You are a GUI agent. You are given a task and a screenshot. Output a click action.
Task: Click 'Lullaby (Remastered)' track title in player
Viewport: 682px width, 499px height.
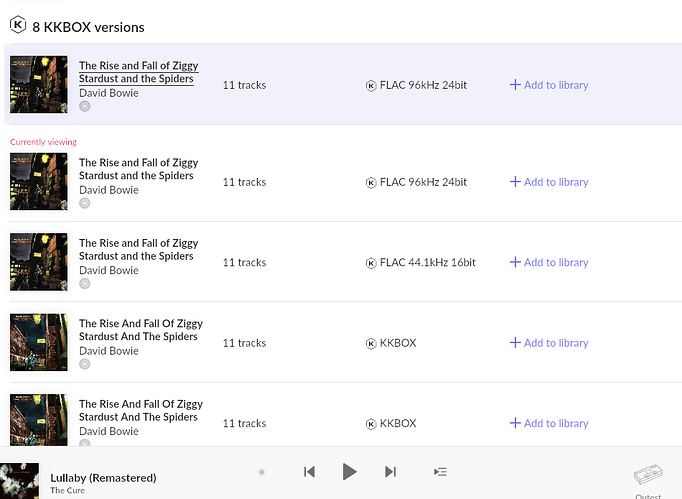tap(103, 478)
